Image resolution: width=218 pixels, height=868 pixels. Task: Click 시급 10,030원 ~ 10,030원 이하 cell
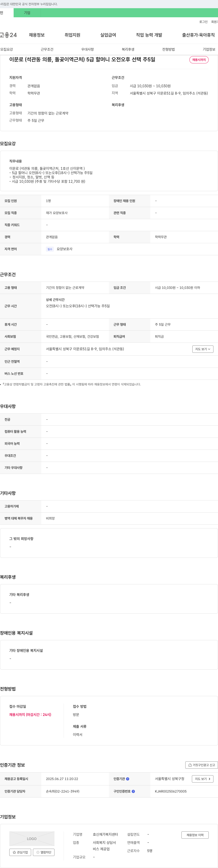177,288
